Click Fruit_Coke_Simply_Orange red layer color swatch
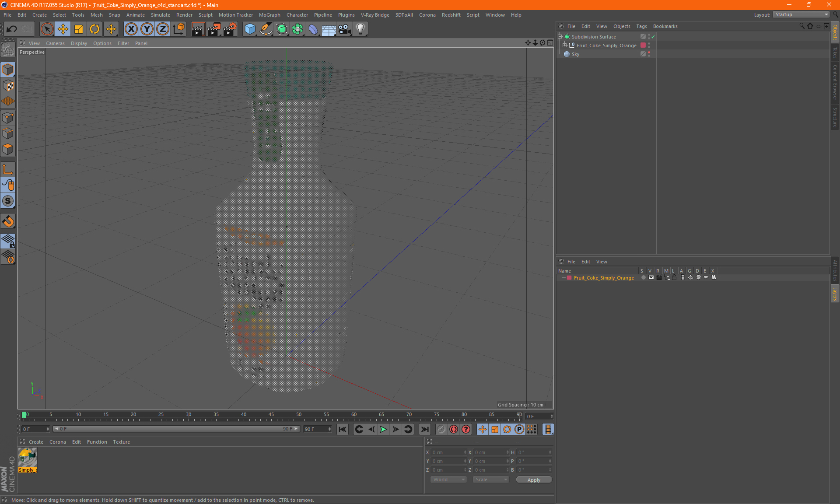The height and width of the screenshot is (504, 840). pyautogui.click(x=643, y=45)
